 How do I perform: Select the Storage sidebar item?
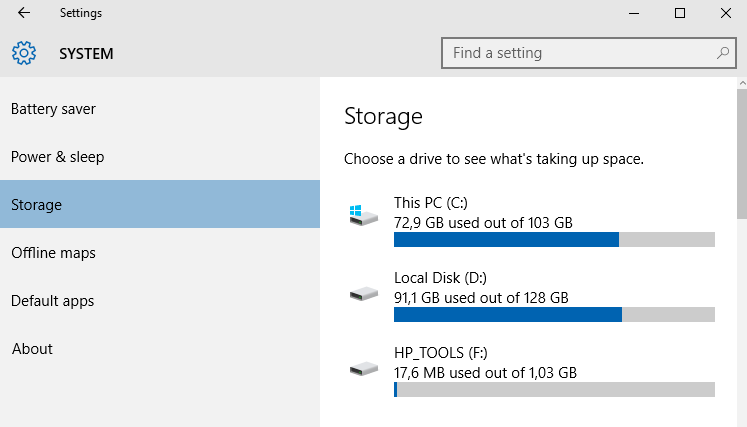click(x=160, y=204)
